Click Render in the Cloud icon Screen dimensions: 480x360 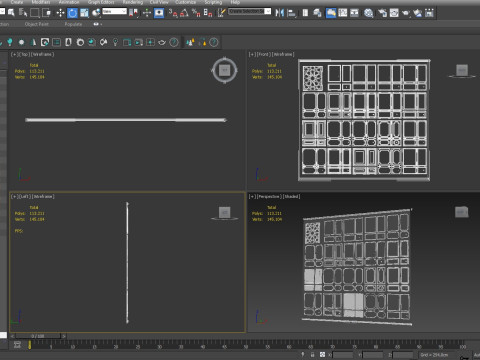coord(417,13)
